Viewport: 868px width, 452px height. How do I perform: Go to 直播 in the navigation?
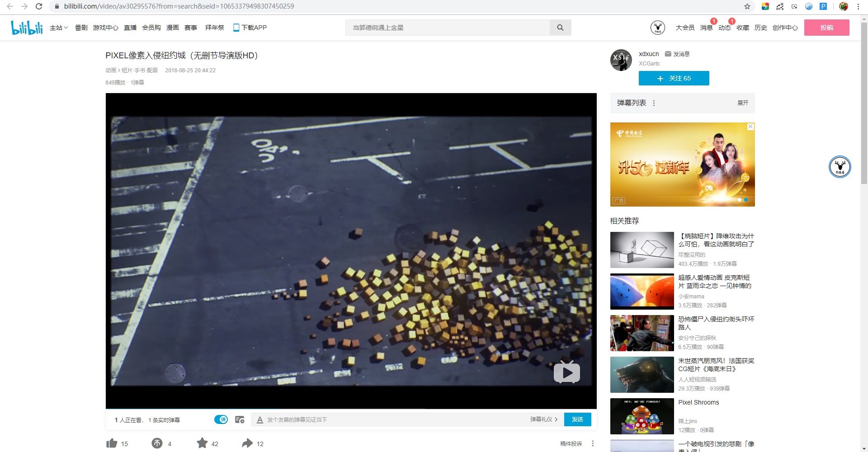pos(130,28)
